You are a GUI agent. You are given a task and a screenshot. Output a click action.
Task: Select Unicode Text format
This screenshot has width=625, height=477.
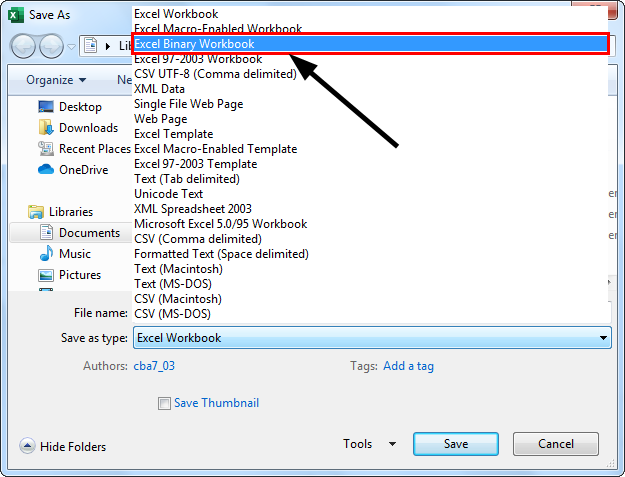369,194
